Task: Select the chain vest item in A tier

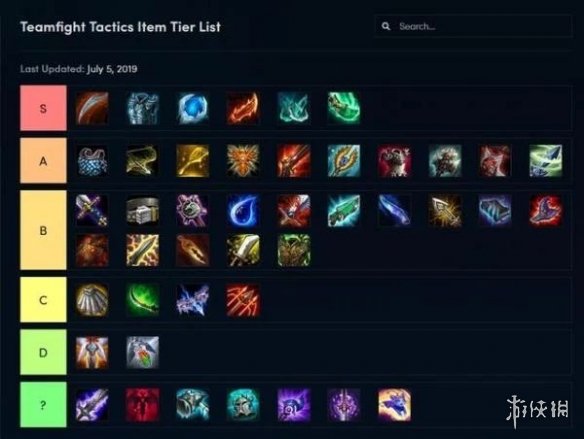Action: 92,161
